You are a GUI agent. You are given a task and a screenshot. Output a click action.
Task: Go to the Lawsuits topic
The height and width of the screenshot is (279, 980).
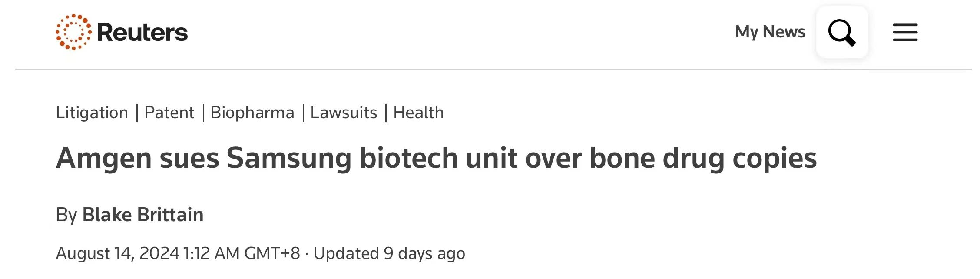[344, 113]
